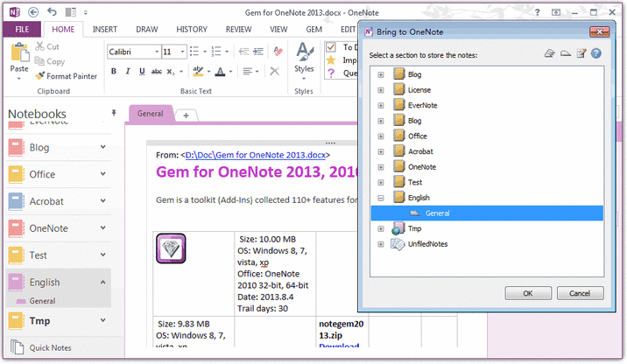Open the Styles gallery
The width and height of the screenshot is (627, 364).
click(304, 60)
